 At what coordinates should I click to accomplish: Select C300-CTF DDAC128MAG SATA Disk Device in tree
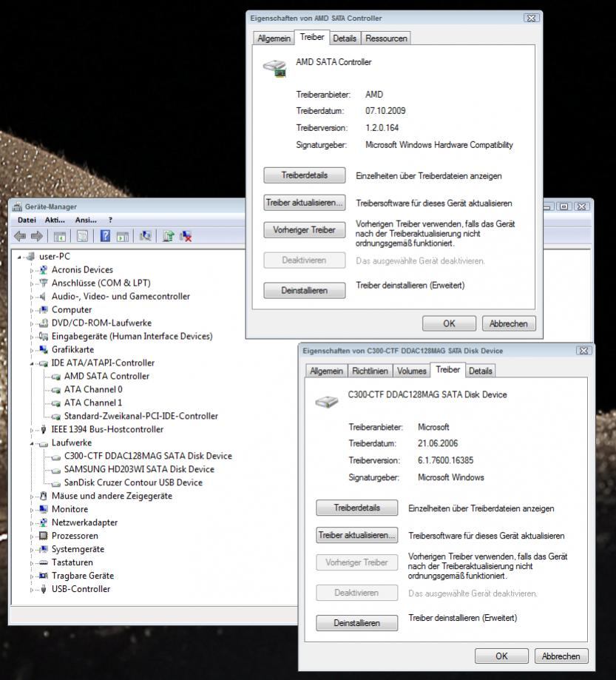(x=148, y=457)
